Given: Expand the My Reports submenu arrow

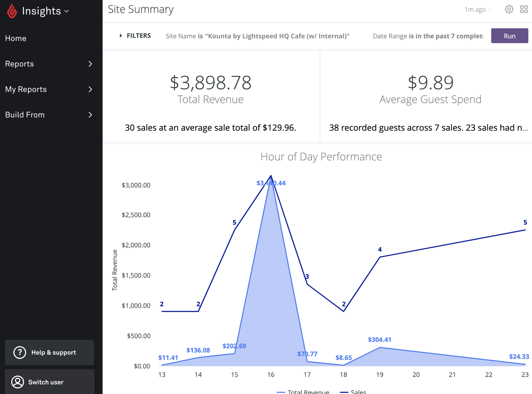Looking at the screenshot, I should tap(90, 89).
